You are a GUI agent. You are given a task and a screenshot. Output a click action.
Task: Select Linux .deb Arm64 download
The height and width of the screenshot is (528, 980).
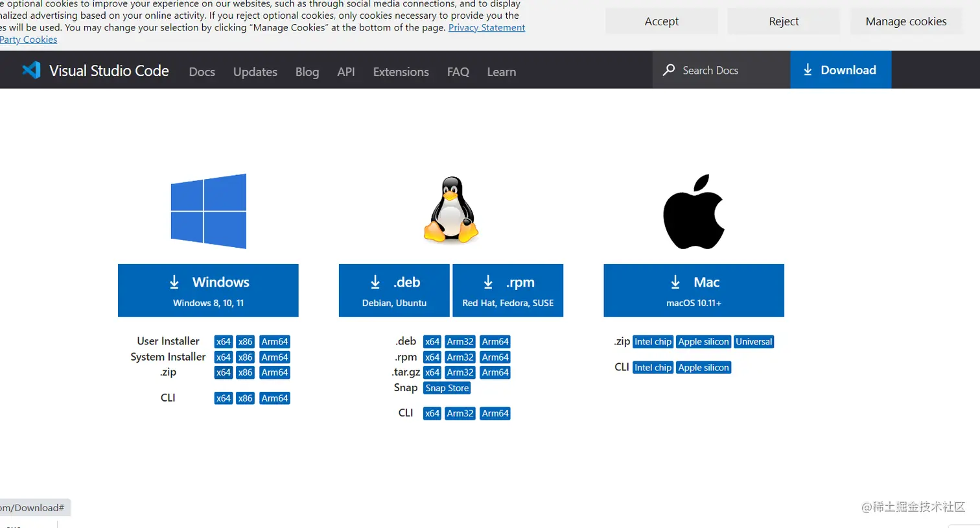495,342
